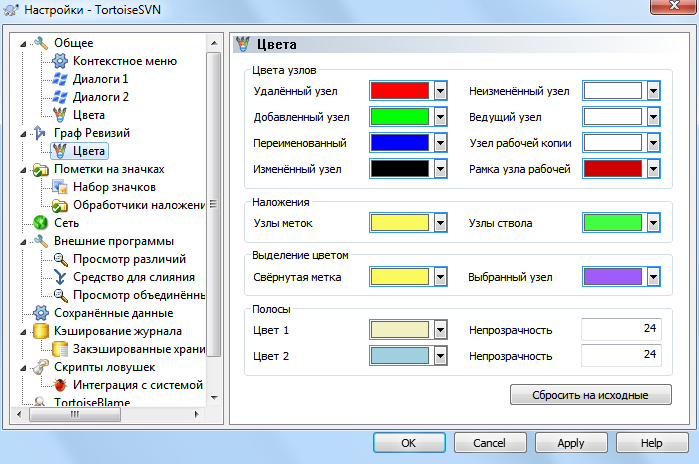
Task: Open the Цвет 2 color dropdown arrow
Action: point(440,356)
